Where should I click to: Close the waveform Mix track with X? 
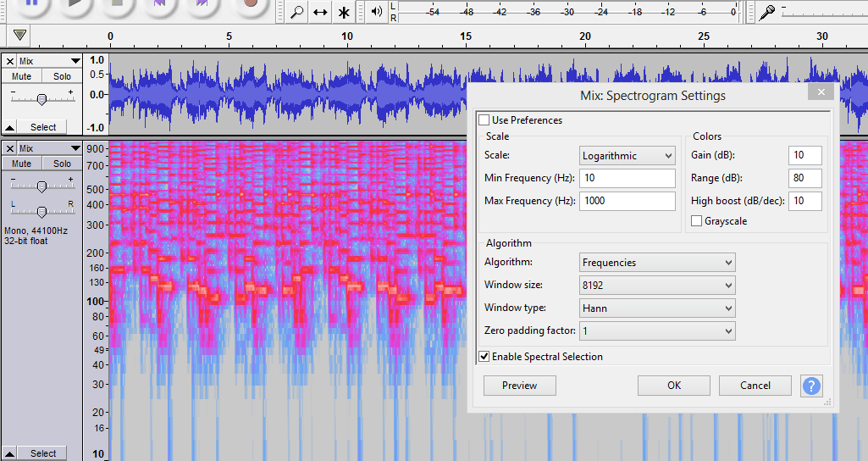click(x=9, y=61)
